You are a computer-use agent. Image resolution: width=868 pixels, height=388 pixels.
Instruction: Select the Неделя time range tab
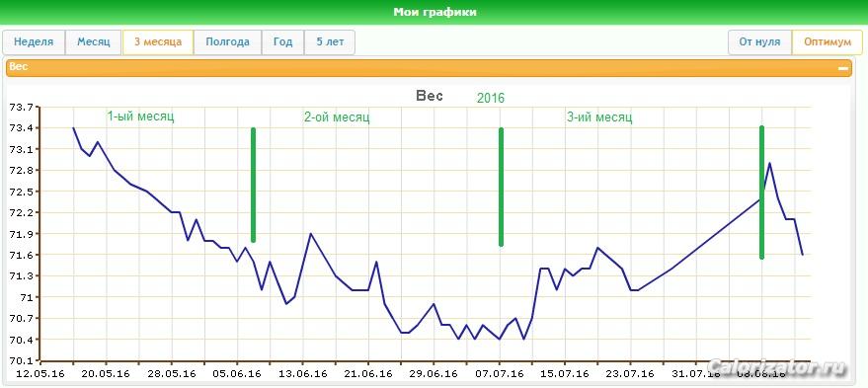click(34, 42)
